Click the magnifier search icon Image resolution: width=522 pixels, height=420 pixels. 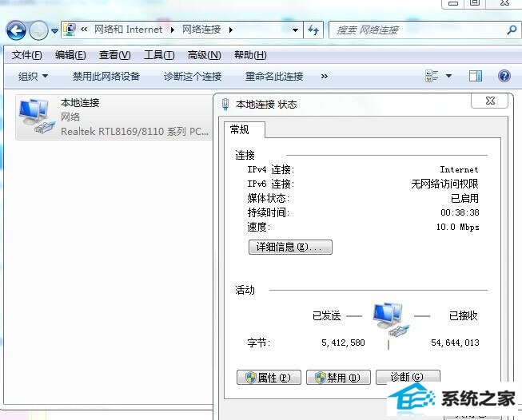point(512,30)
